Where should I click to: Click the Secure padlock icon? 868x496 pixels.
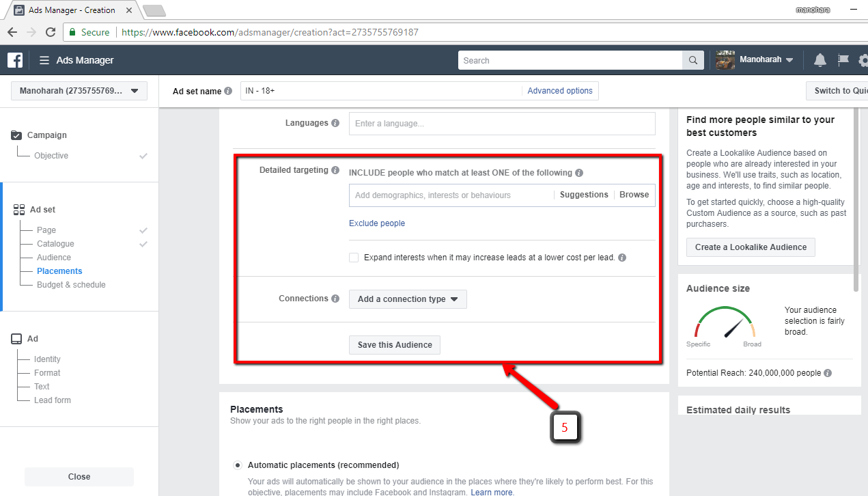click(72, 32)
